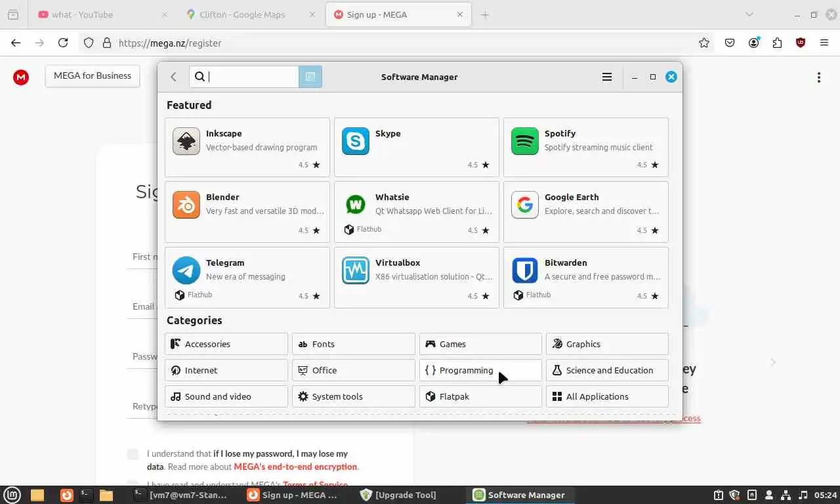Open the Pocket save icon
The image size is (840, 504).
pos(730,43)
